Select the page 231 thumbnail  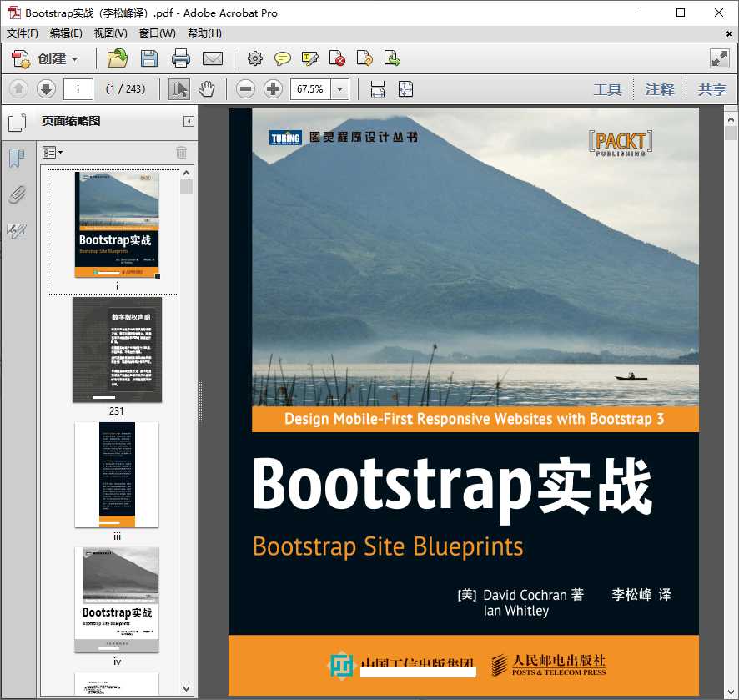117,350
